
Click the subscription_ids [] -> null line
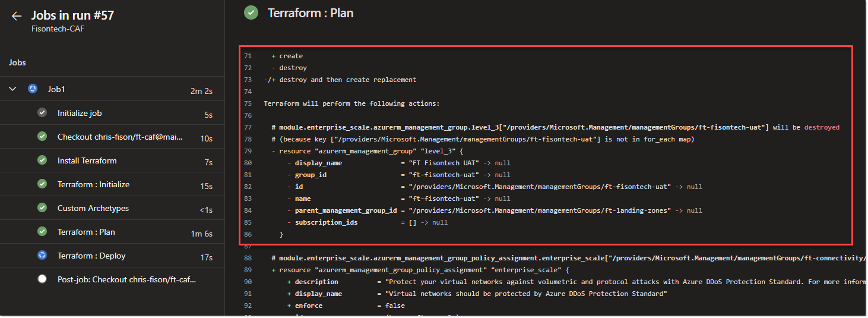click(367, 222)
